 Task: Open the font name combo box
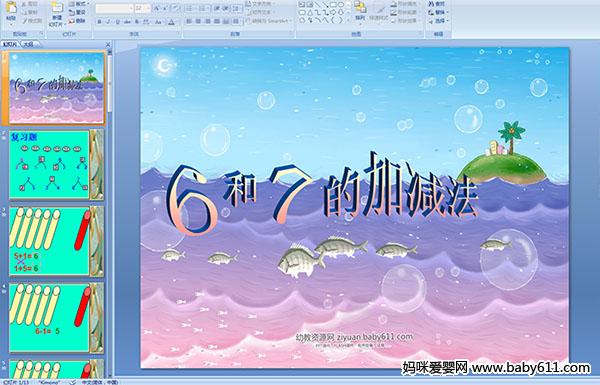(x=114, y=8)
